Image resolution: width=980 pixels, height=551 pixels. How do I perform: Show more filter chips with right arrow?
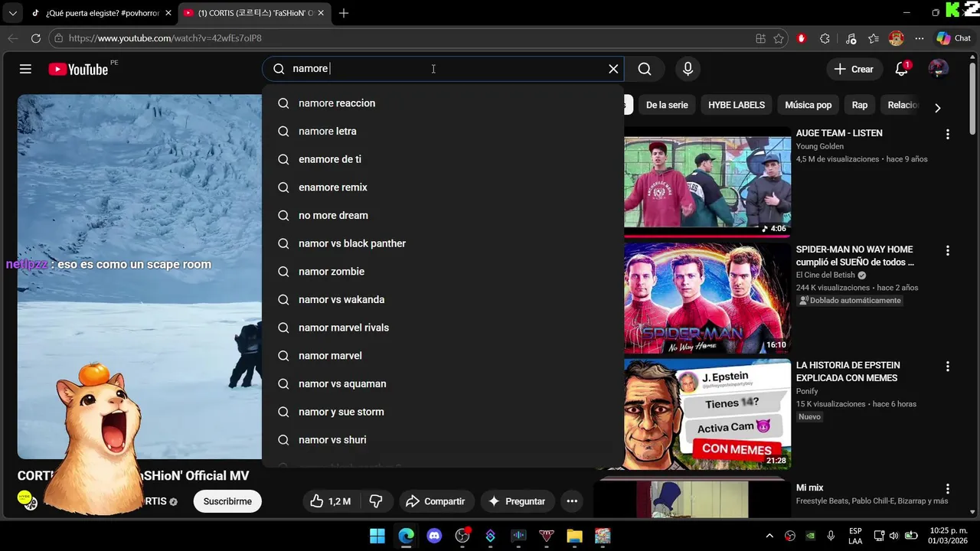pyautogui.click(x=937, y=108)
